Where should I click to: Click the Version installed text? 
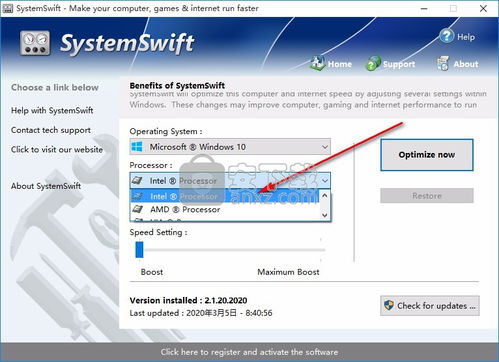click(x=188, y=300)
